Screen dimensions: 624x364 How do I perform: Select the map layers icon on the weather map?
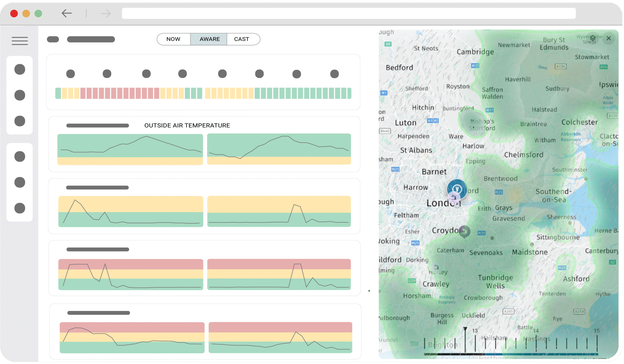coord(593,38)
